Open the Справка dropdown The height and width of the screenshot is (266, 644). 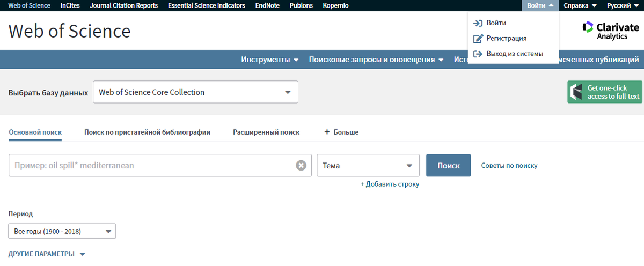(x=580, y=5)
